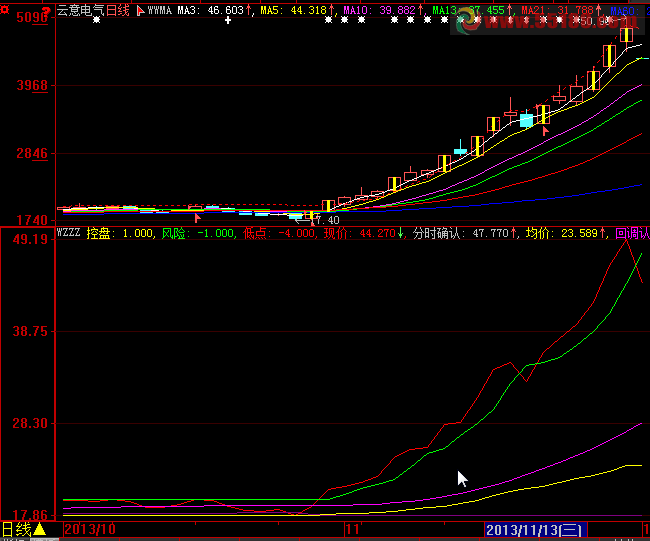The image size is (650, 541).
Task: Click the yellow triangle next to 日线
Action: click(39, 529)
